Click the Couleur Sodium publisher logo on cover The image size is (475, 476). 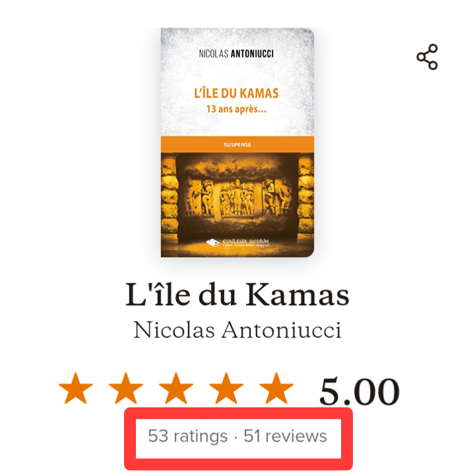(x=237, y=242)
